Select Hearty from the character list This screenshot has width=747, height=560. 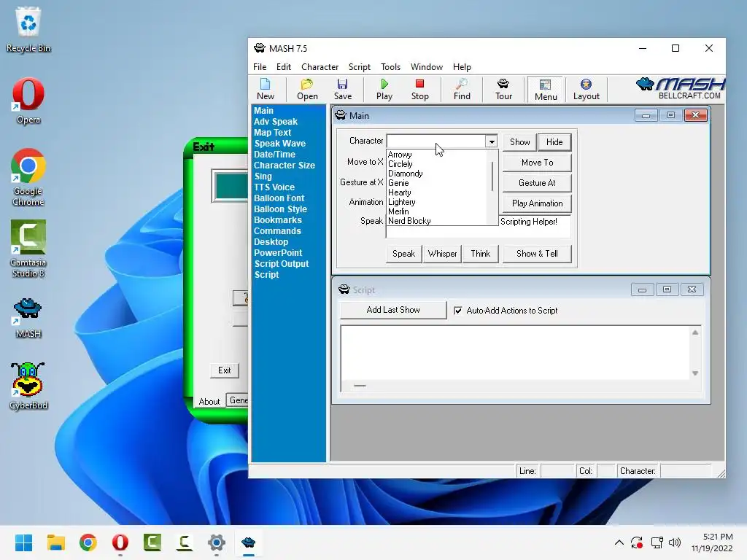[x=399, y=192]
